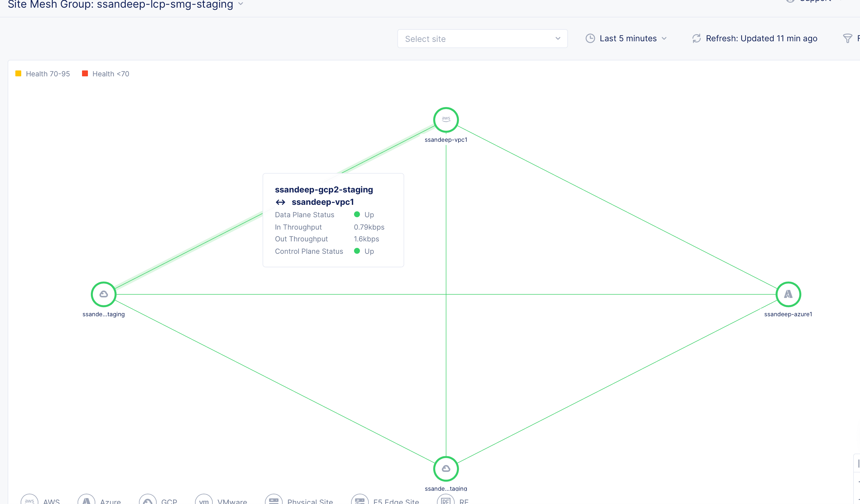Click the yellow Health 70-95 legend swatch
This screenshot has height=504, width=860.
coord(18,74)
